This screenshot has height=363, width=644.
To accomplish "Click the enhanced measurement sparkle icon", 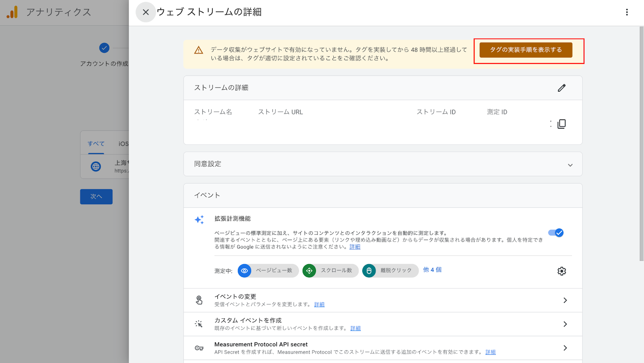I will point(199,219).
